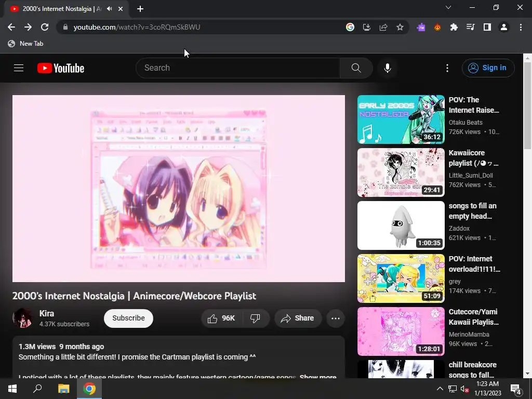Open Kawaiicore playlist thumbnail
532x399 pixels.
[x=401, y=172]
